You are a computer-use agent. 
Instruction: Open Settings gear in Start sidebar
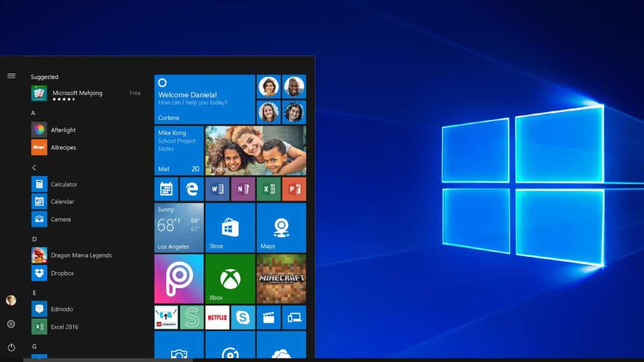point(11,324)
